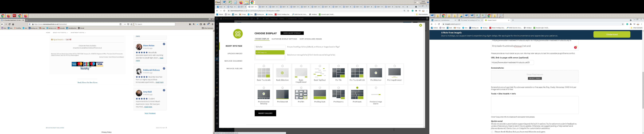The height and width of the screenshot is (134, 644).
Task: Remove 02 Seagrass gallery tag
Action: [x=257, y=52]
